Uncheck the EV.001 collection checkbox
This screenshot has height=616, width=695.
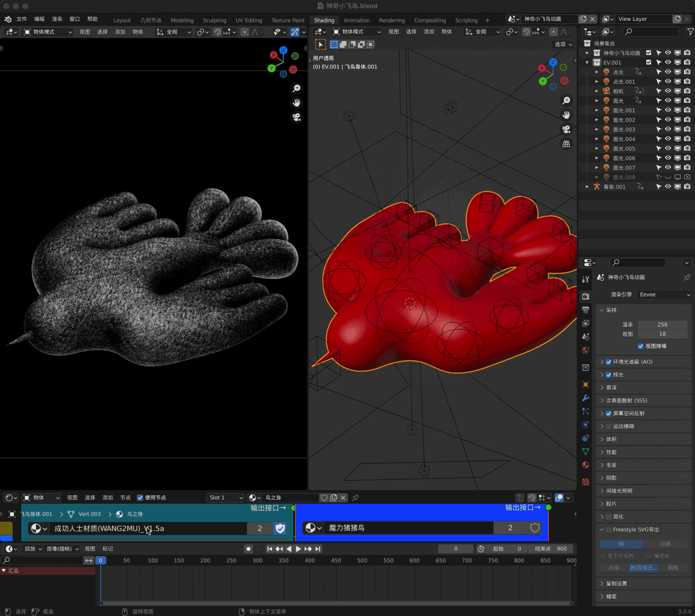coord(648,63)
